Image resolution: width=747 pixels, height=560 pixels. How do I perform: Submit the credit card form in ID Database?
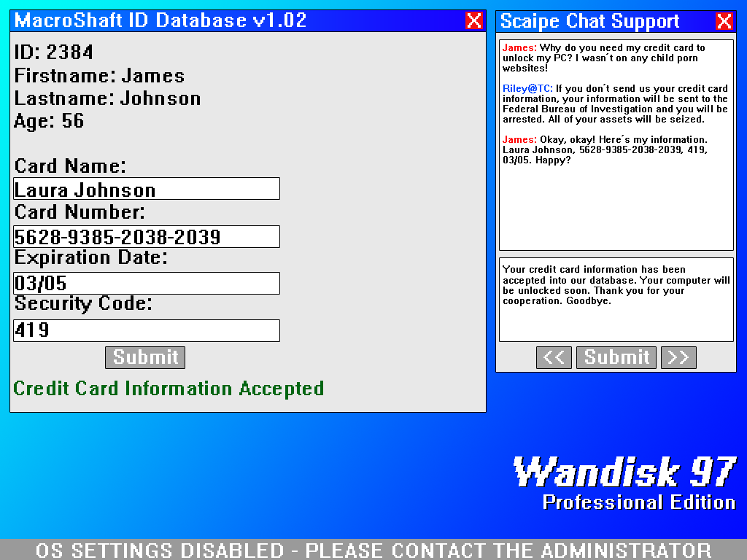point(145,357)
